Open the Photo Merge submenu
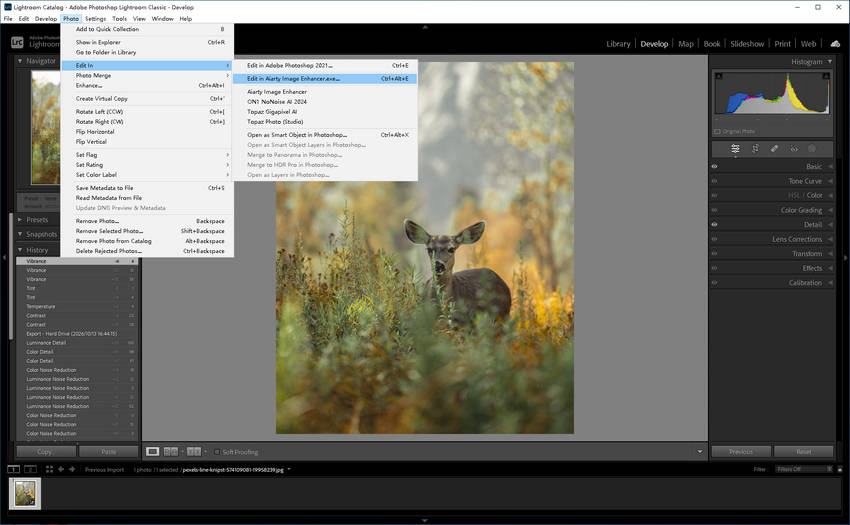This screenshot has height=525, width=850. click(x=147, y=75)
